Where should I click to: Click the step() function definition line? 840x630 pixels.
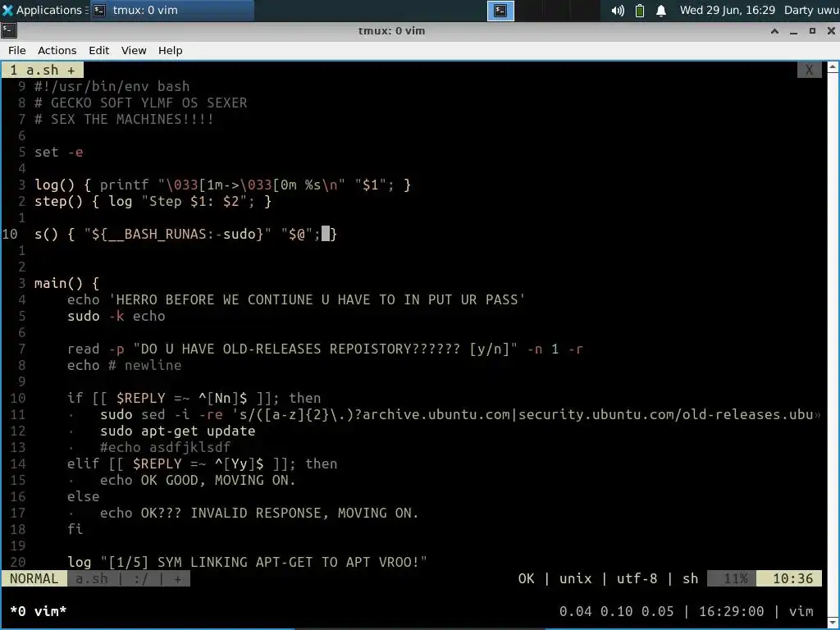point(153,202)
